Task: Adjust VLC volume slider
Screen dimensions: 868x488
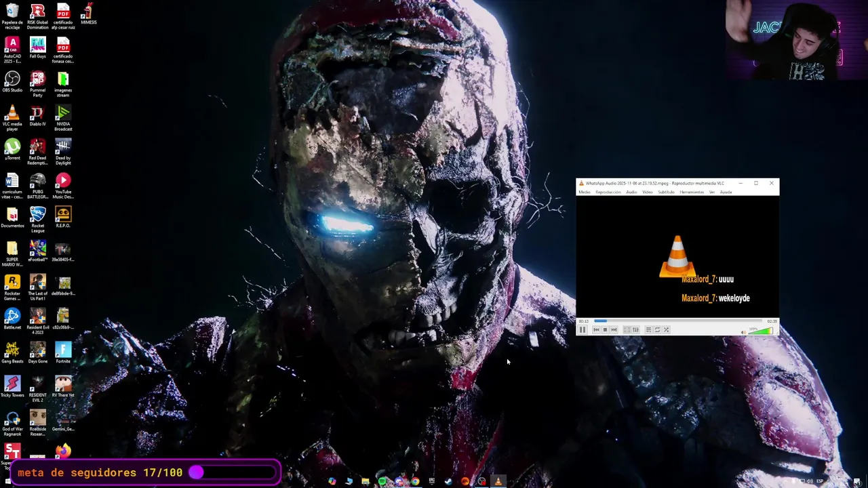Action: 761,331
